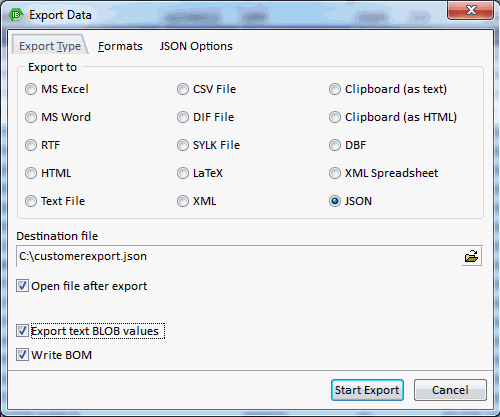This screenshot has height=417, width=500.
Task: Select the LaTeX radio button
Action: 183,173
